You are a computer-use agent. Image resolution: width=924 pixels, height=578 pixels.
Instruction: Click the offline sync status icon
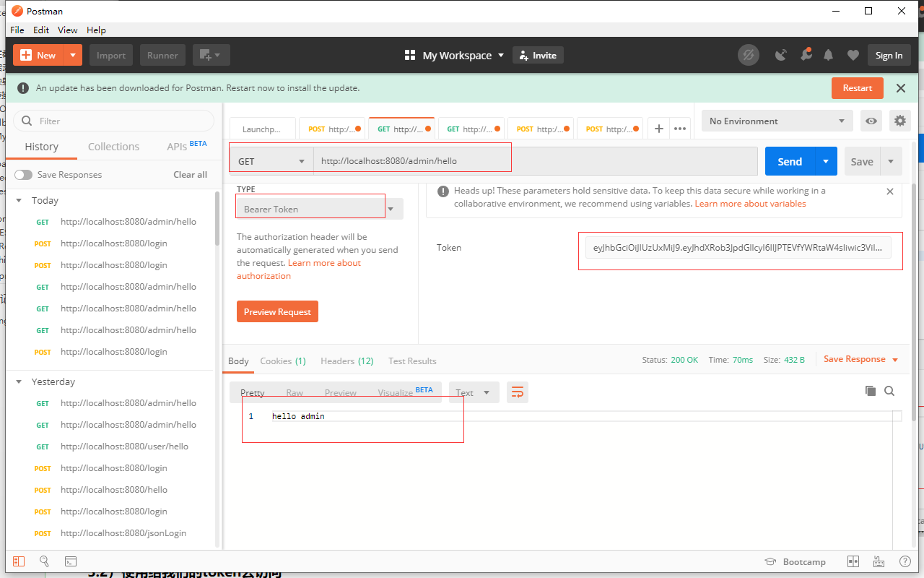tap(749, 55)
